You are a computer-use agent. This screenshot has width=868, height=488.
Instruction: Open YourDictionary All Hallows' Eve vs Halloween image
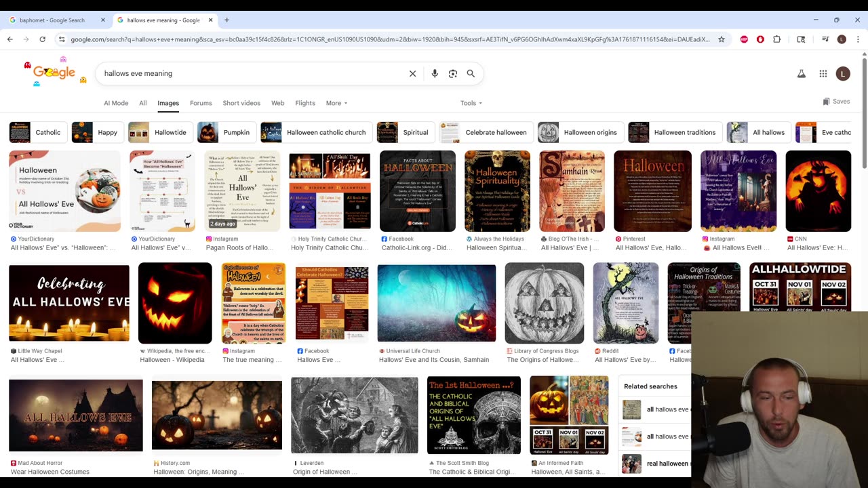click(64, 191)
